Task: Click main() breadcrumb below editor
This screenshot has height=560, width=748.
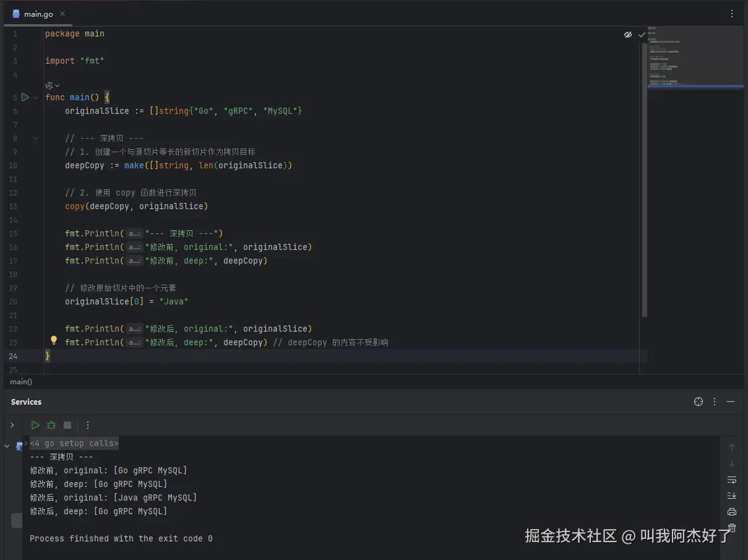Action: pyautogui.click(x=21, y=382)
